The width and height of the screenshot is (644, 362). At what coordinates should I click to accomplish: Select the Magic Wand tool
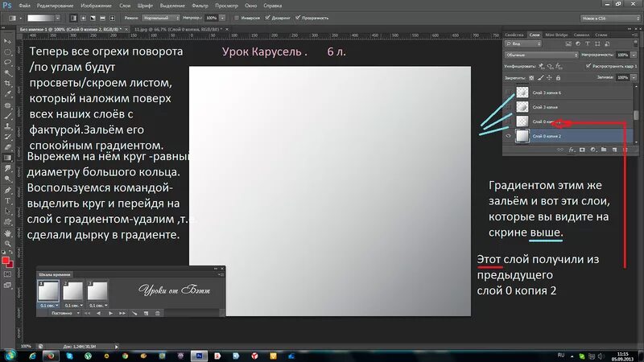click(x=7, y=73)
